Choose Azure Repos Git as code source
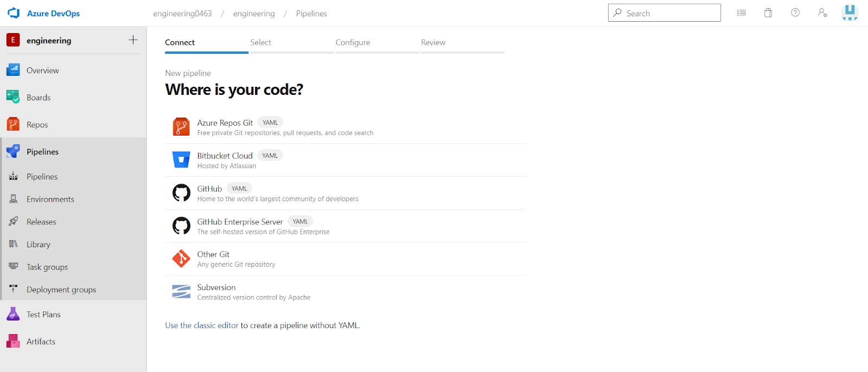Screen dimensions: 868x372 (x=346, y=127)
